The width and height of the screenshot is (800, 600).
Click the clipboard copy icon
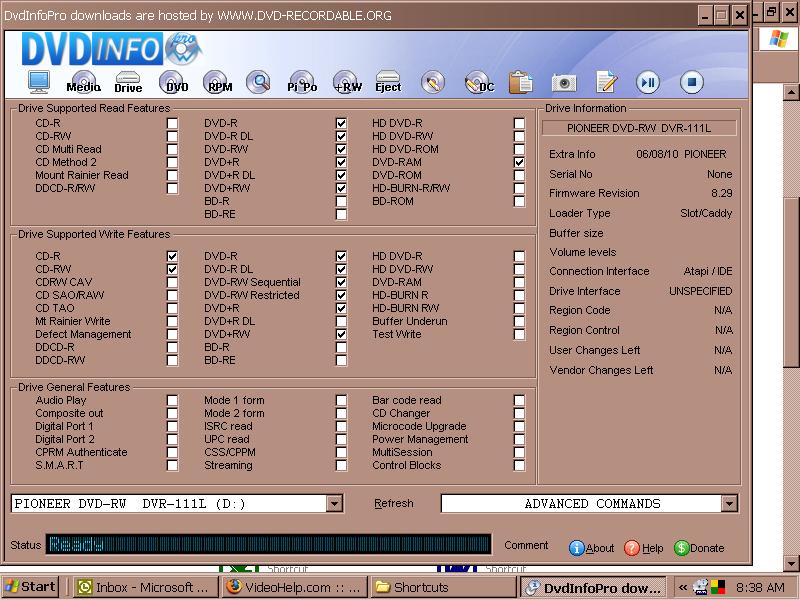click(x=520, y=82)
